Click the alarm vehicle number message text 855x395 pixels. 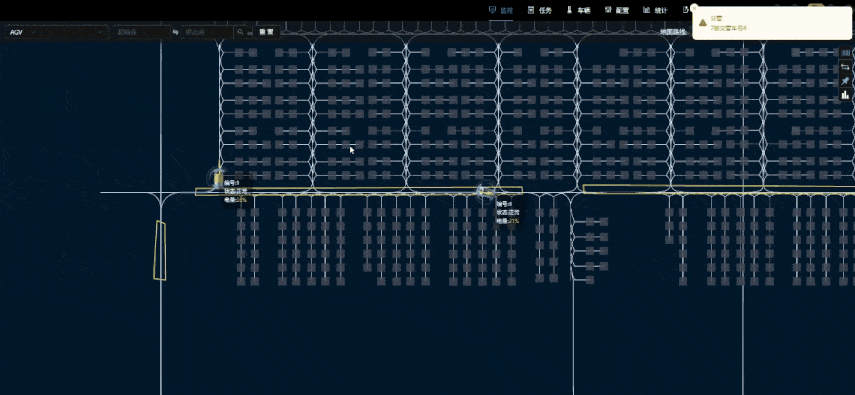728,27
